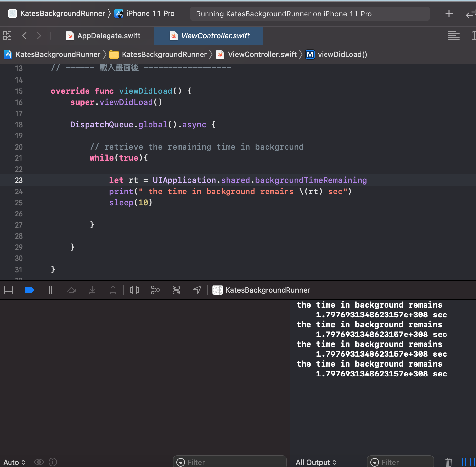Click the Step Out debug icon
The width and height of the screenshot is (476, 467).
click(x=113, y=290)
